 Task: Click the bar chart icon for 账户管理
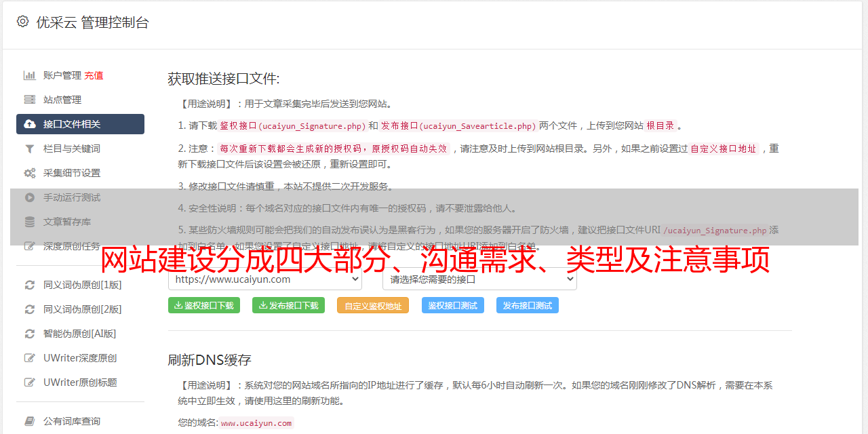pyautogui.click(x=30, y=75)
